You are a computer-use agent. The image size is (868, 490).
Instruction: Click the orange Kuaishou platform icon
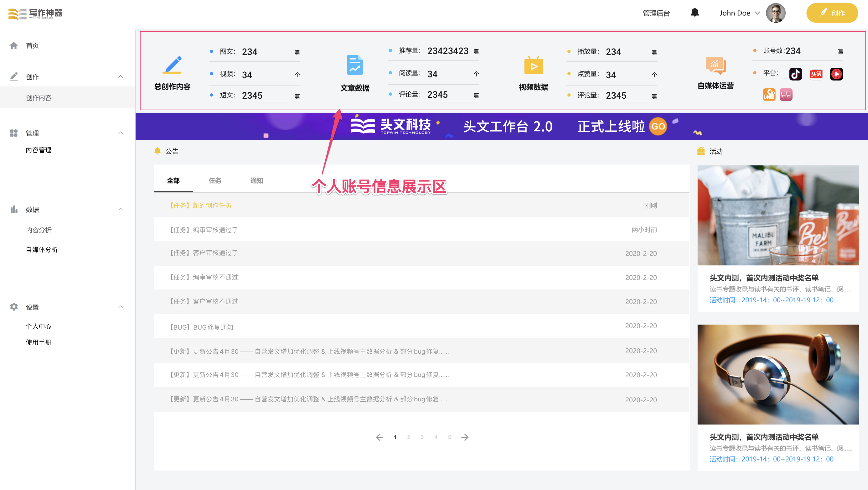tap(769, 95)
